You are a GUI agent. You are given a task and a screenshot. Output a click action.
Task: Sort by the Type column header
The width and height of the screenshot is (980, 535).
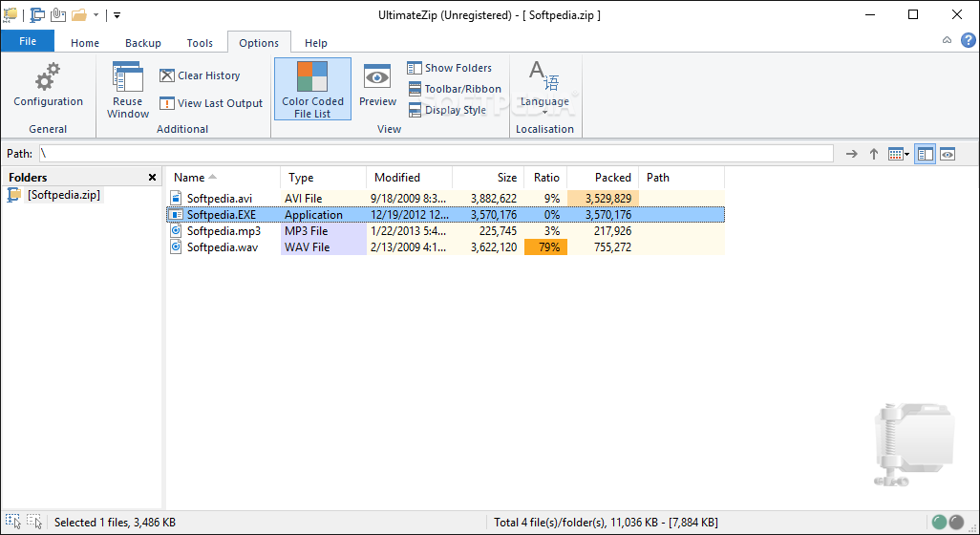coord(324,178)
